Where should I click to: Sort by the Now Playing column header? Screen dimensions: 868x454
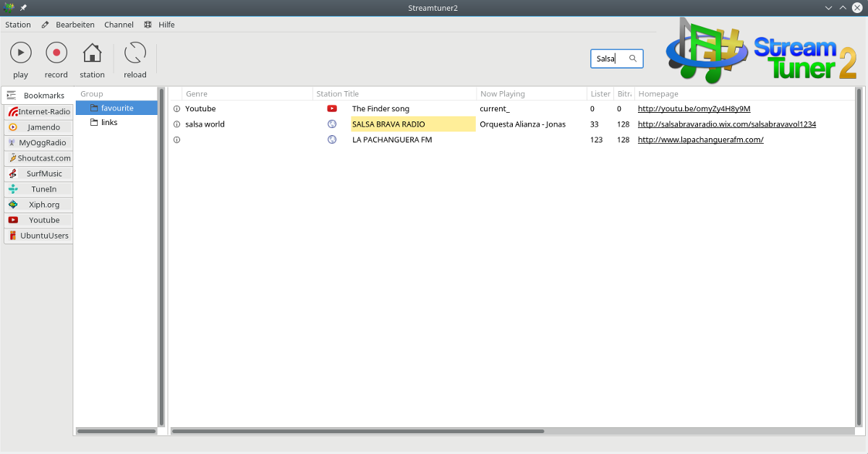click(x=532, y=94)
